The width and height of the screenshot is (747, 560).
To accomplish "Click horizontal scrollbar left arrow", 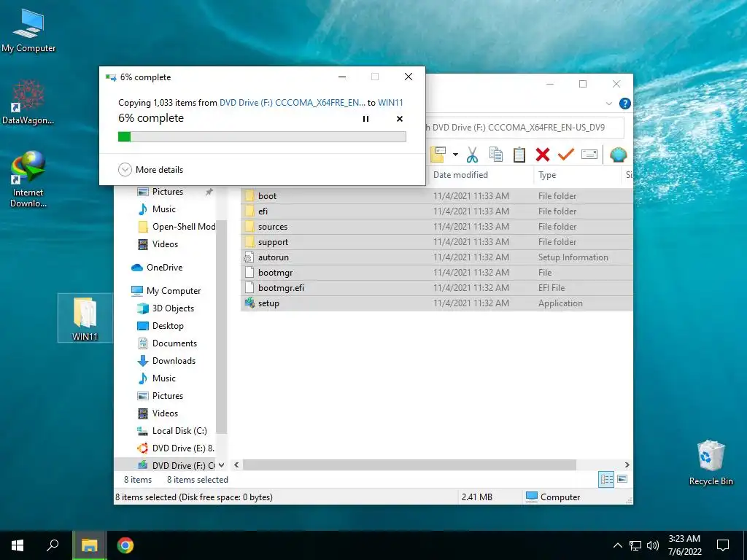I will click(x=236, y=464).
